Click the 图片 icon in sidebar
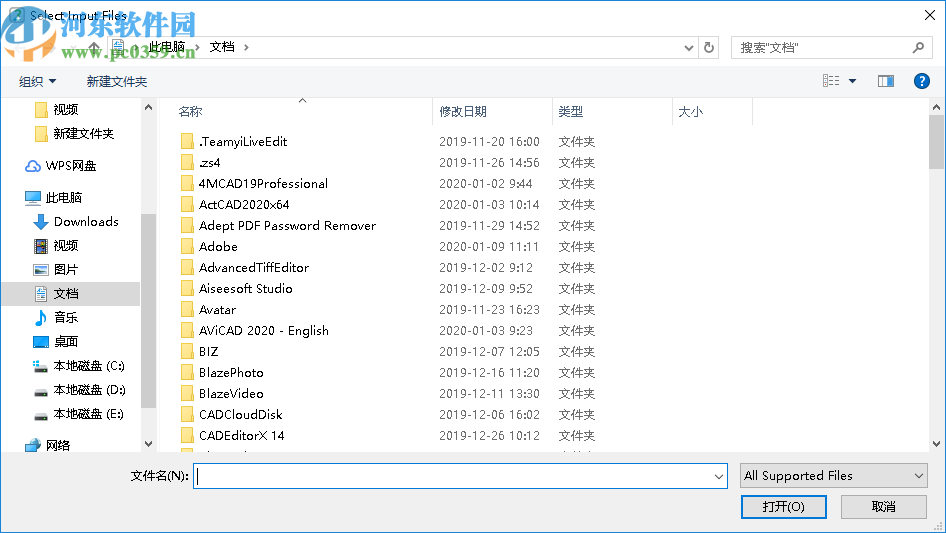This screenshot has height=533, width=946. point(40,270)
